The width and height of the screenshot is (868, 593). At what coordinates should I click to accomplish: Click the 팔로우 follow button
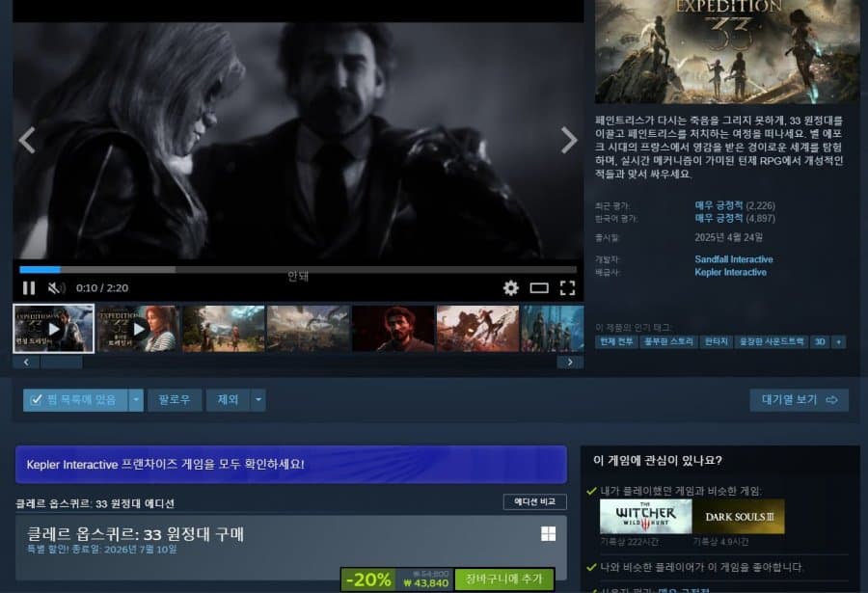pos(175,400)
